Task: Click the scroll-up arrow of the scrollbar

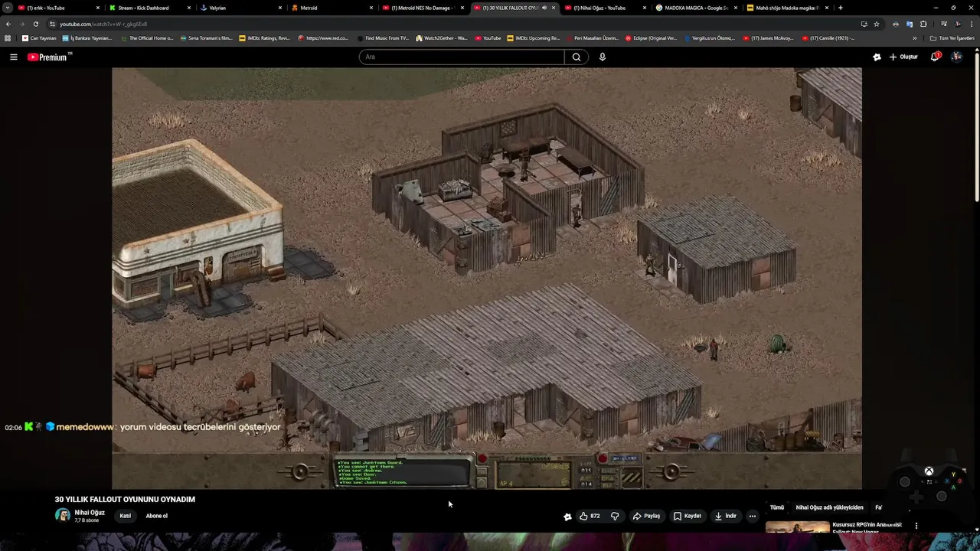Action: pyautogui.click(x=975, y=51)
